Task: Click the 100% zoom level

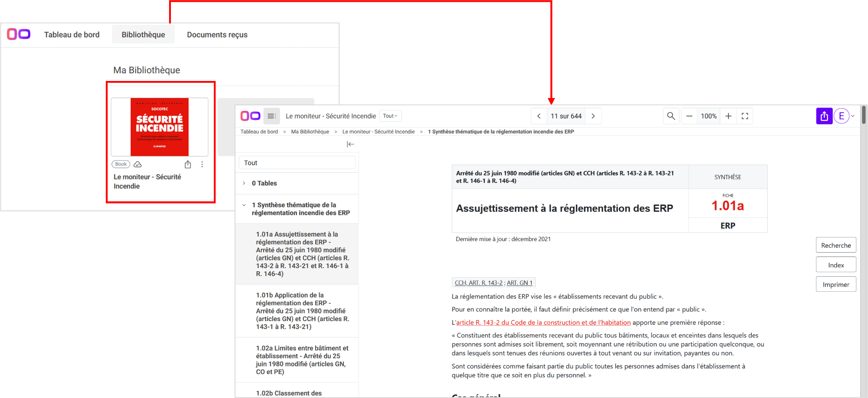Action: tap(709, 116)
